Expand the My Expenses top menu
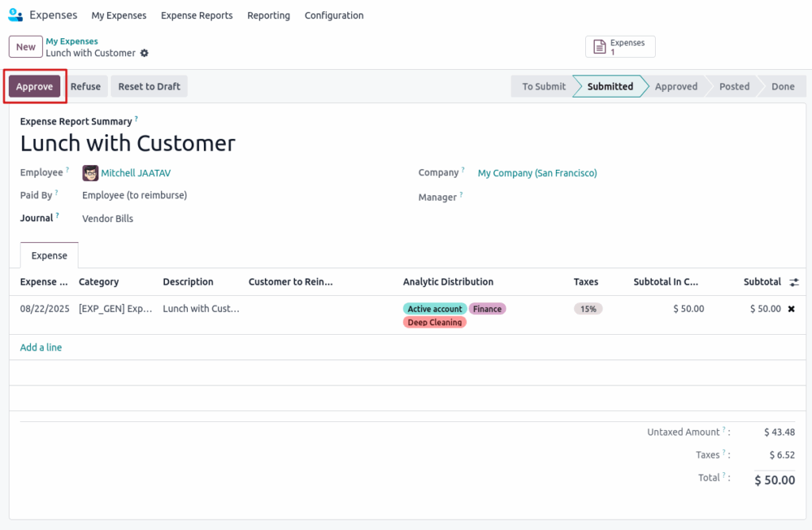Screen dimensions: 812x530 (119, 15)
